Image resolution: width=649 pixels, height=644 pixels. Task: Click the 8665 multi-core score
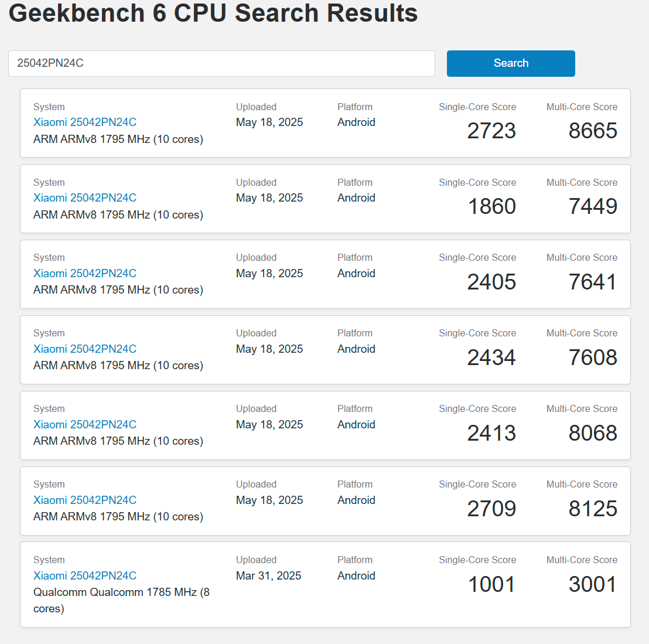coord(593,131)
